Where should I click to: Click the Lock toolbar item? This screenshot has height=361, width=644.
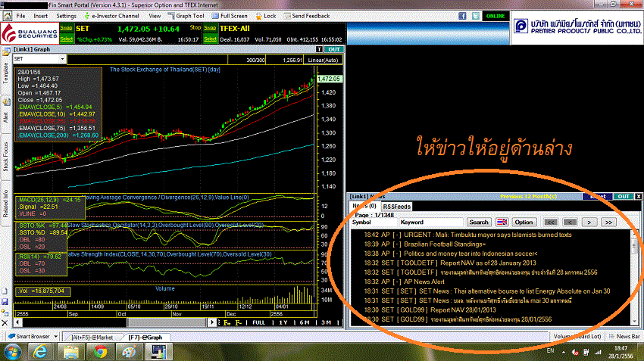[266, 16]
